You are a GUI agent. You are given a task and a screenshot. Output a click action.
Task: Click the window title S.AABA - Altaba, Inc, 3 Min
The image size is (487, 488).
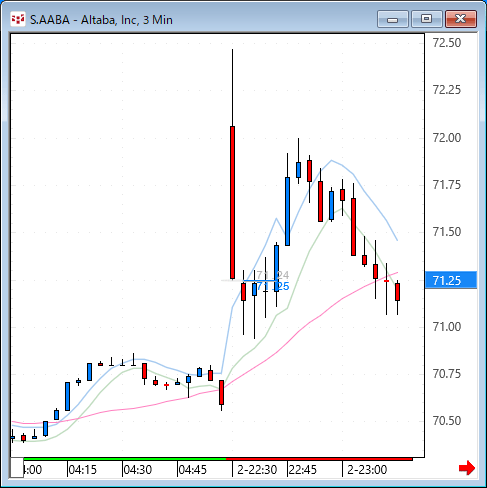(101, 20)
